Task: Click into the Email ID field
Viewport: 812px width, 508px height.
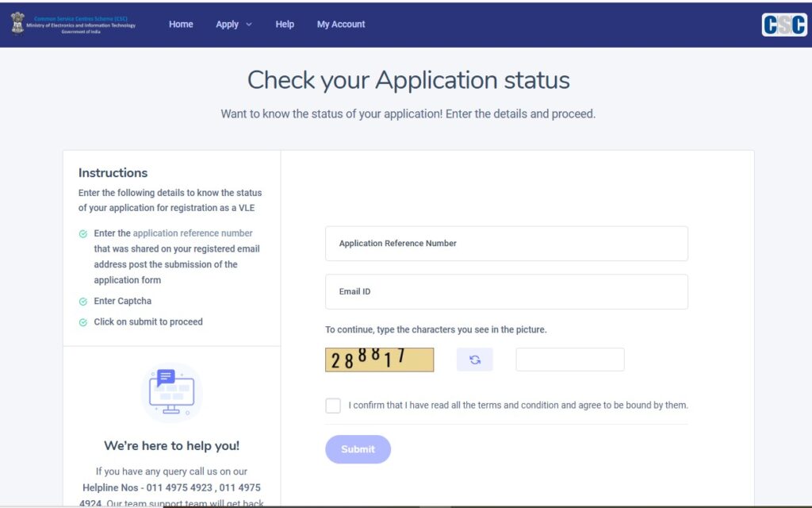Action: pos(506,291)
